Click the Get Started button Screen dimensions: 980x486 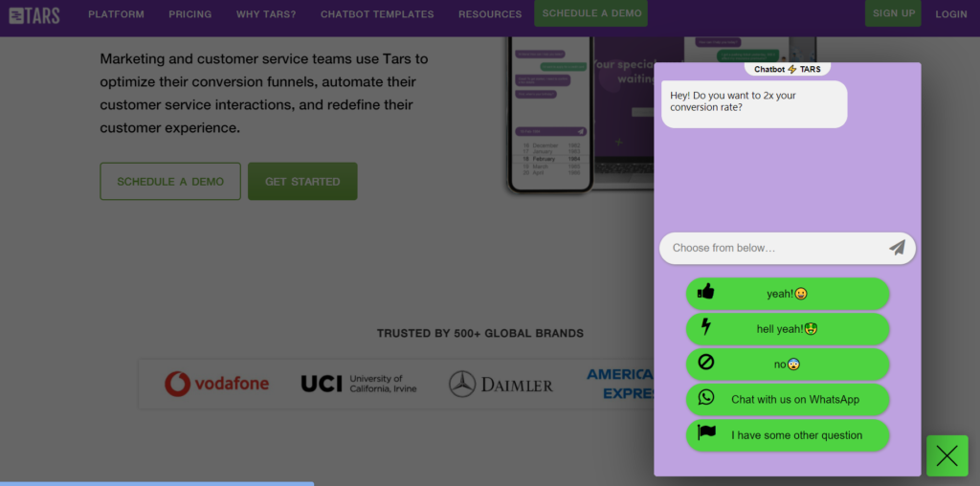302,181
